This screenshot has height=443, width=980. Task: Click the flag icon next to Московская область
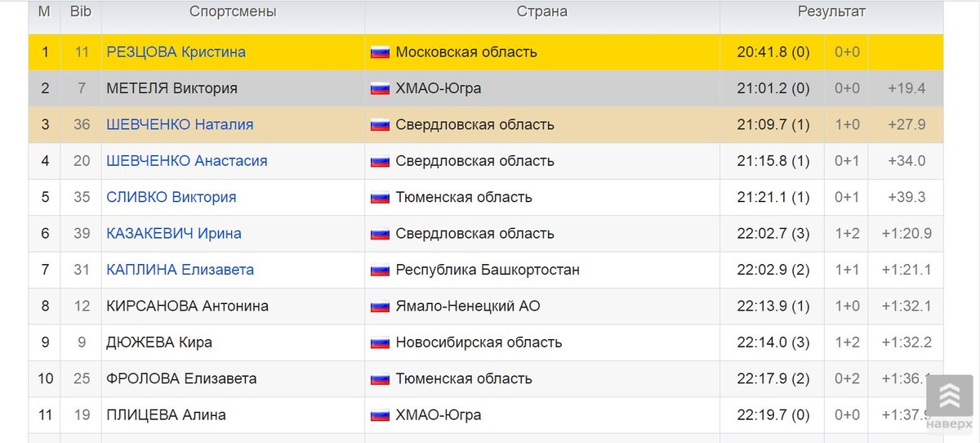380,52
